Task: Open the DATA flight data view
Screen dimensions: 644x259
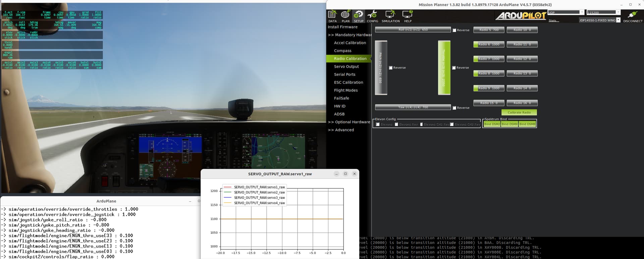Action: pyautogui.click(x=332, y=16)
